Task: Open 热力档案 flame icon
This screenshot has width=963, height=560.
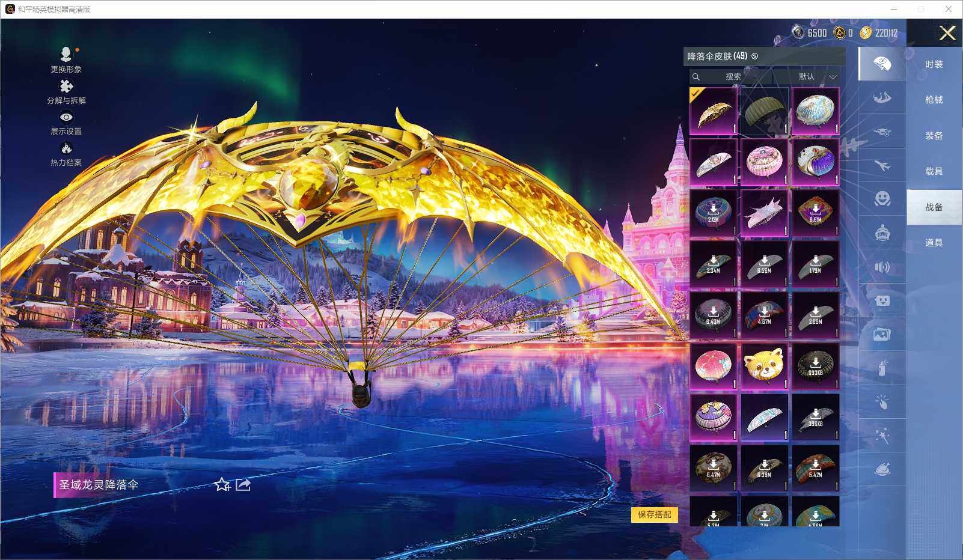Action: (66, 148)
